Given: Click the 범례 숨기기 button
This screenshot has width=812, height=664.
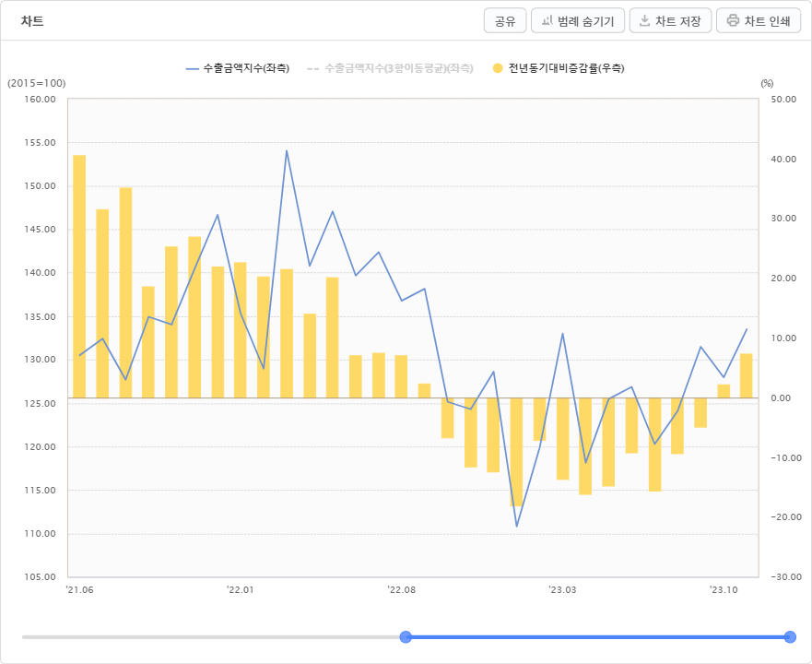Looking at the screenshot, I should pos(578,20).
